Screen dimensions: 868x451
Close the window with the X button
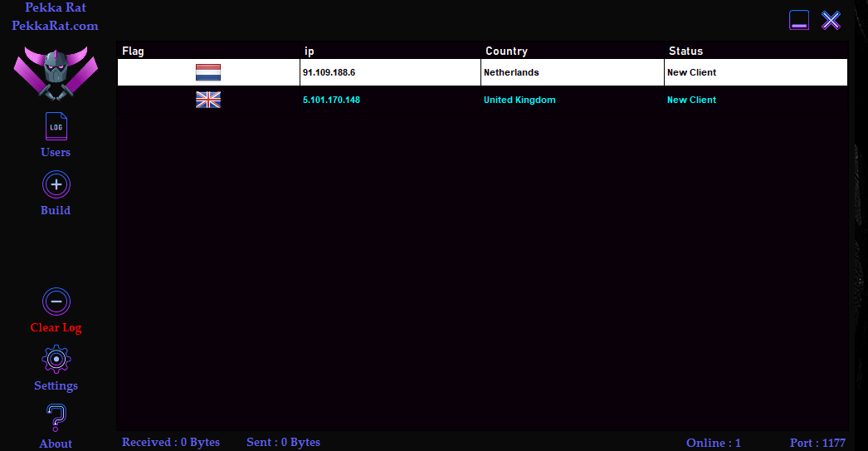coord(831,21)
